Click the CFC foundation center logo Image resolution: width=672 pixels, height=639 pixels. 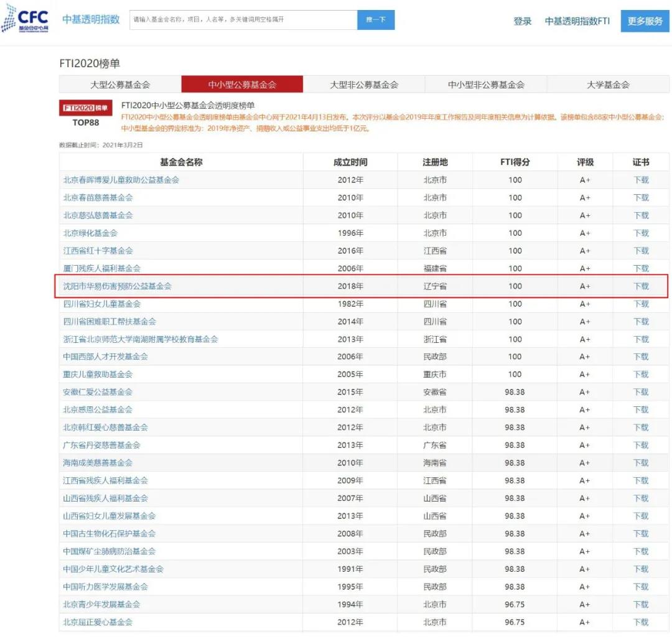point(26,18)
